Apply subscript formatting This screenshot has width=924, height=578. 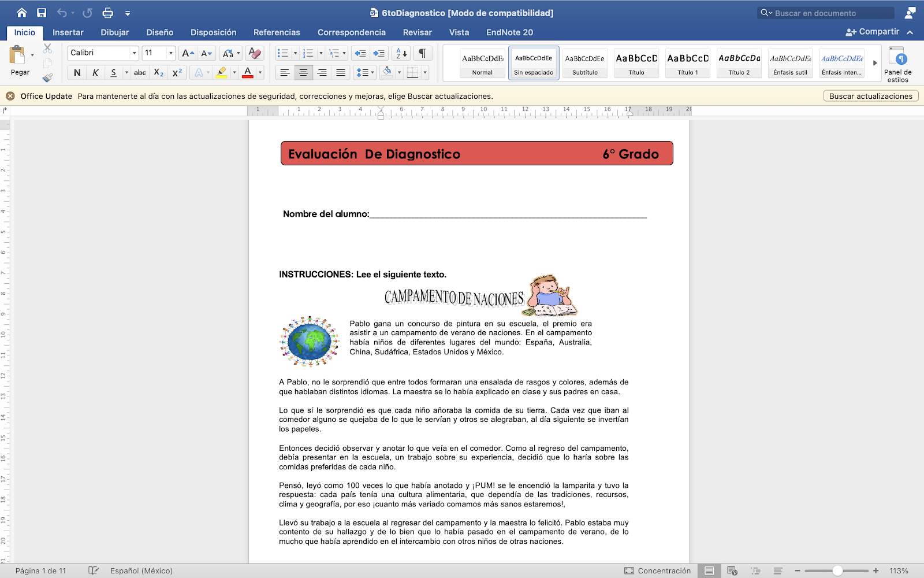click(158, 72)
